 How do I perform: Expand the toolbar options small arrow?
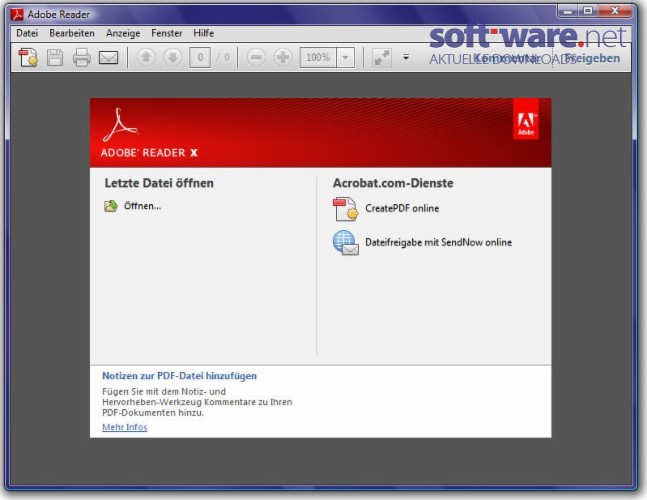click(x=406, y=57)
